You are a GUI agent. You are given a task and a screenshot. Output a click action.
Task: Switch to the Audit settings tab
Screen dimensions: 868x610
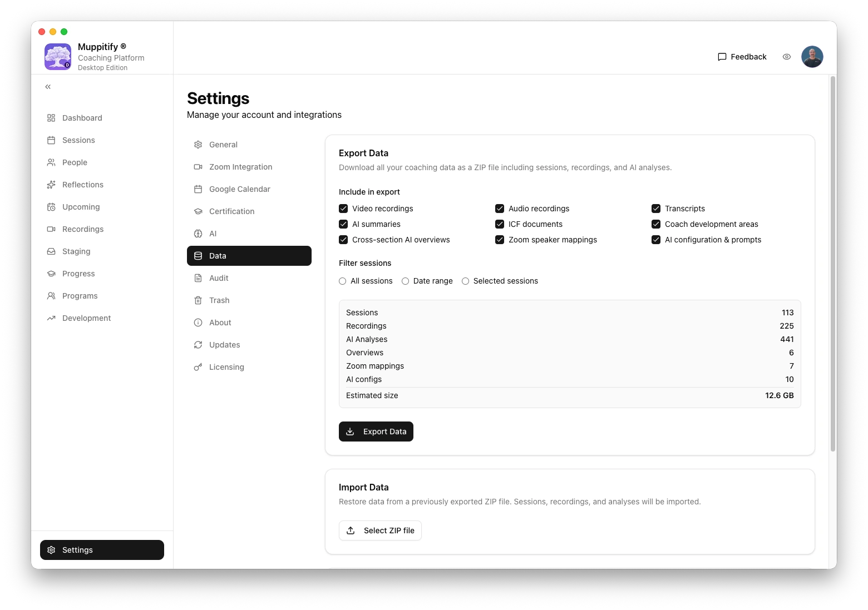pos(219,278)
